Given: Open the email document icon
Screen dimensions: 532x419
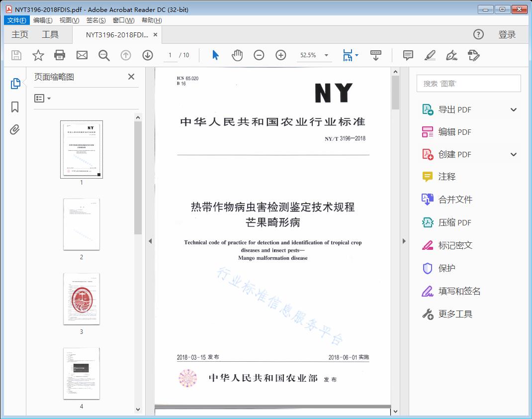Looking at the screenshot, I should pyautogui.click(x=82, y=55).
